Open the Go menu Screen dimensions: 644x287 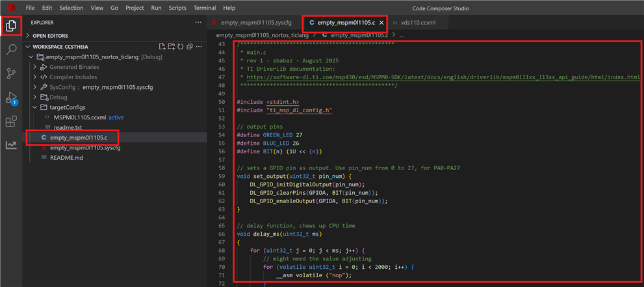(x=114, y=8)
